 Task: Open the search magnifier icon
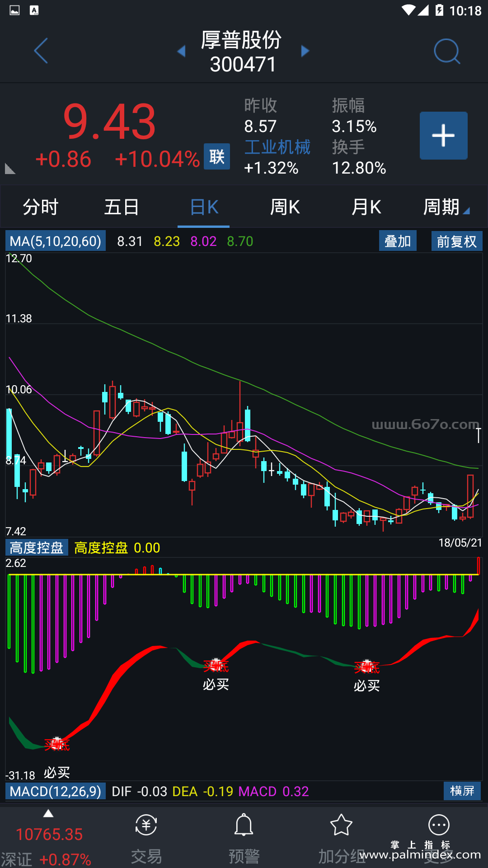(x=447, y=51)
